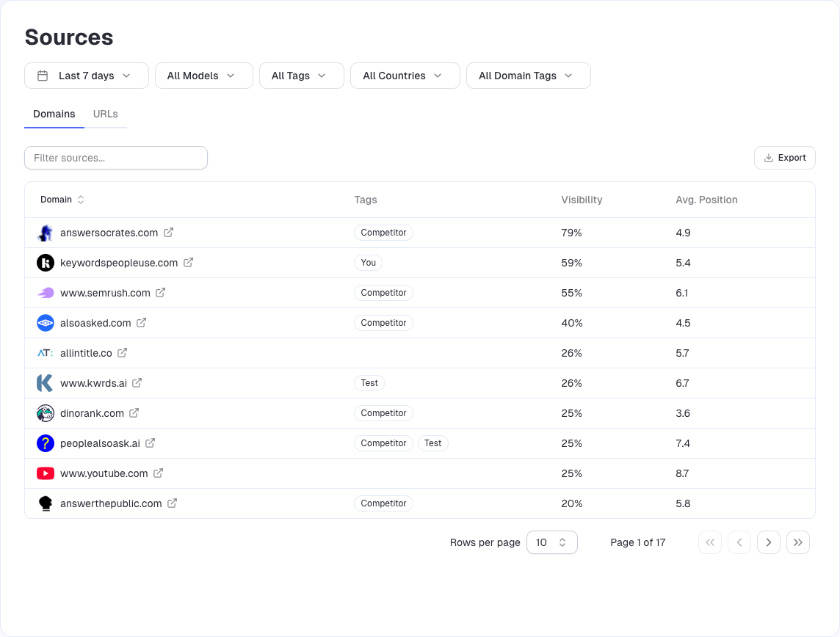Viewport: 840px width, 637px height.
Task: Open external link icon beside answerthepublic.com
Action: 172,503
